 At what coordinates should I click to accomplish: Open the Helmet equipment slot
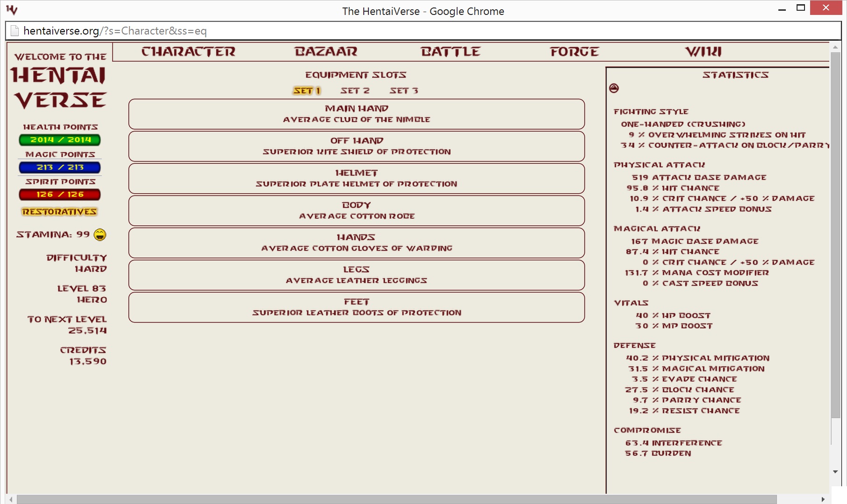click(x=357, y=178)
